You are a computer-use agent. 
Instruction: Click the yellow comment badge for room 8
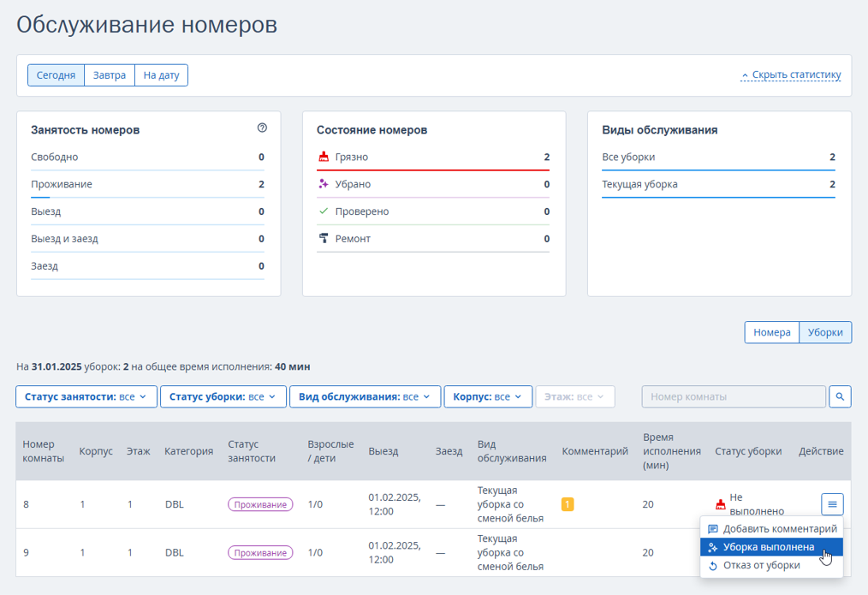click(568, 504)
